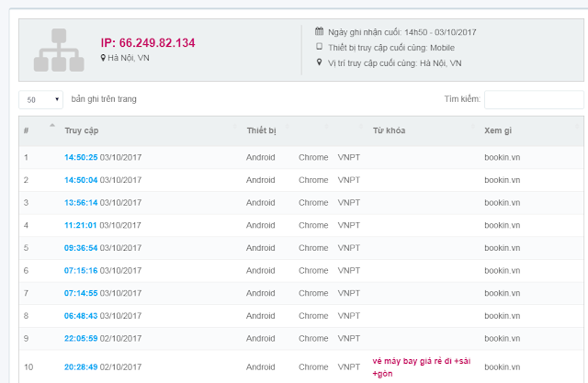588x383 pixels.
Task: Click Chrome in row 9
Action: tap(313, 338)
